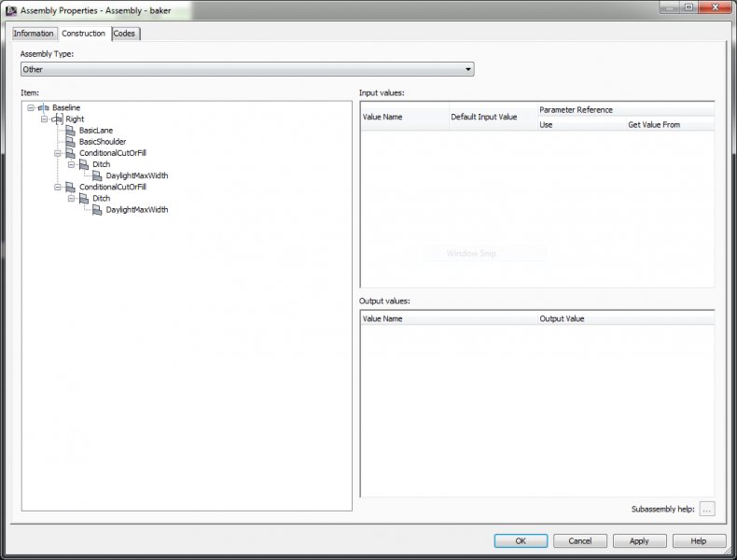Screen dimensions: 737x560
Task: Click the Output values Value Name header
Action: 449,319
